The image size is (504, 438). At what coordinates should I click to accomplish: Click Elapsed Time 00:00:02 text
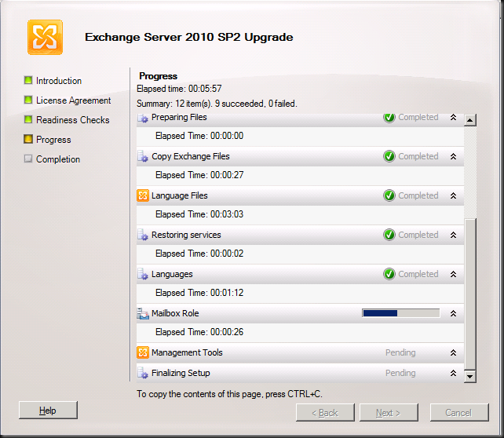[199, 254]
